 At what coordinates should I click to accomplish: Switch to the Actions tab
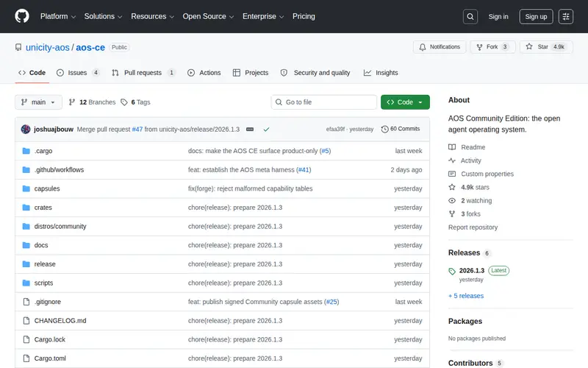coord(204,73)
